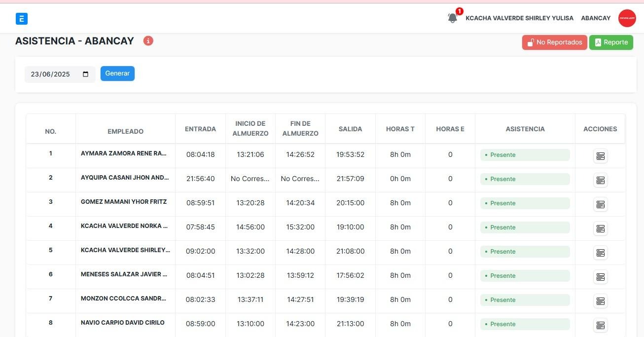Click the date input showing 23/06/2025
644x337 pixels.
51,74
